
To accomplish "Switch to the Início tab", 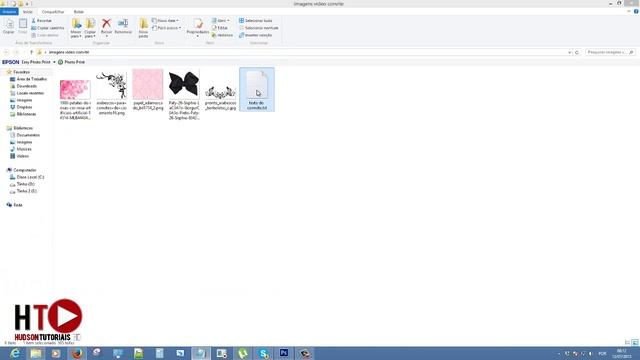I will [x=28, y=12].
